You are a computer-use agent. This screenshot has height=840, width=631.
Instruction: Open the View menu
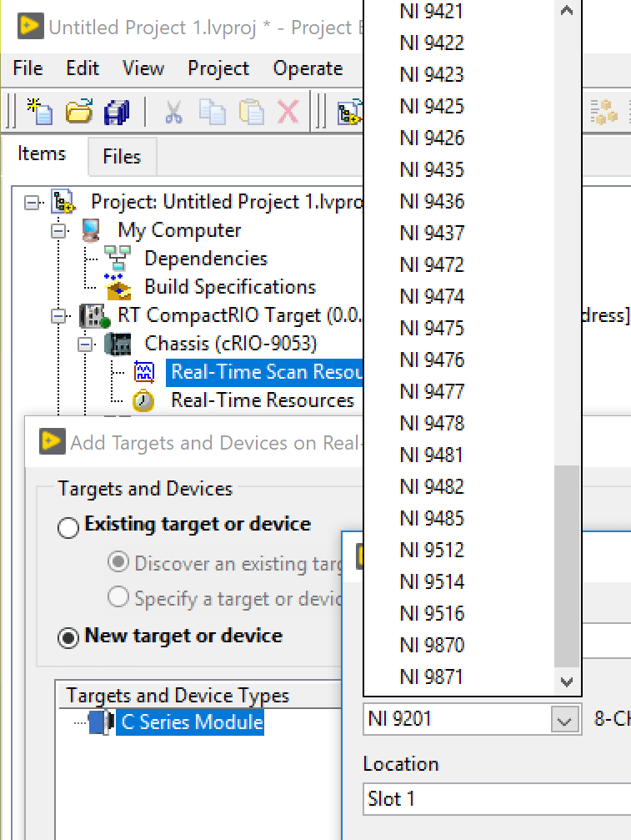pyautogui.click(x=143, y=68)
